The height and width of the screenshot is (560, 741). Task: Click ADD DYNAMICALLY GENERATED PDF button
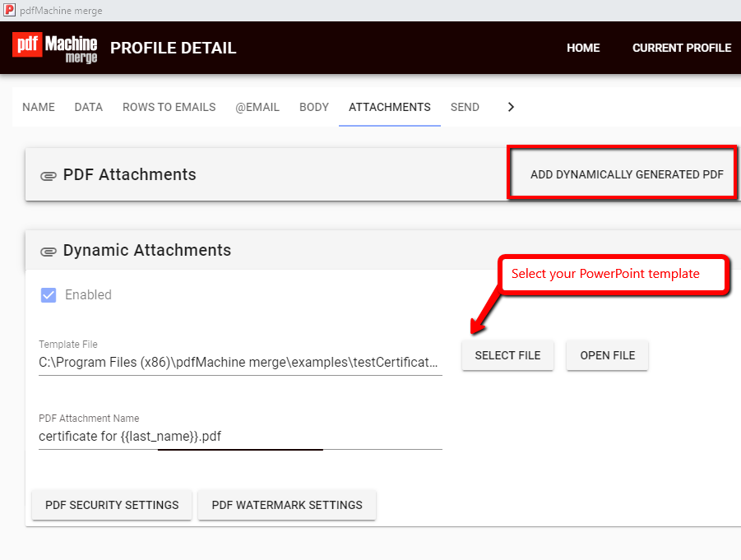[627, 174]
